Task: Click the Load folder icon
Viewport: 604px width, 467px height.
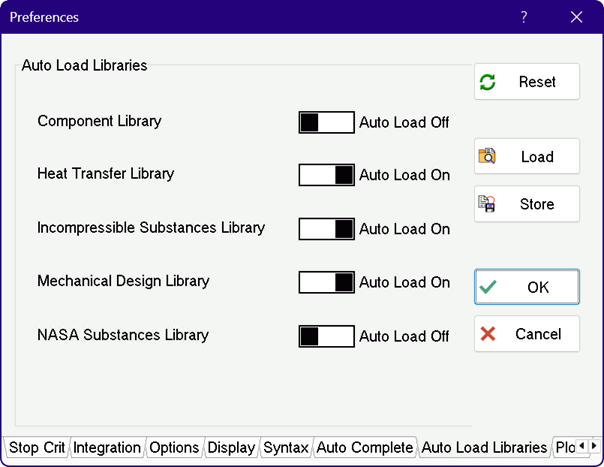Action: [488, 156]
